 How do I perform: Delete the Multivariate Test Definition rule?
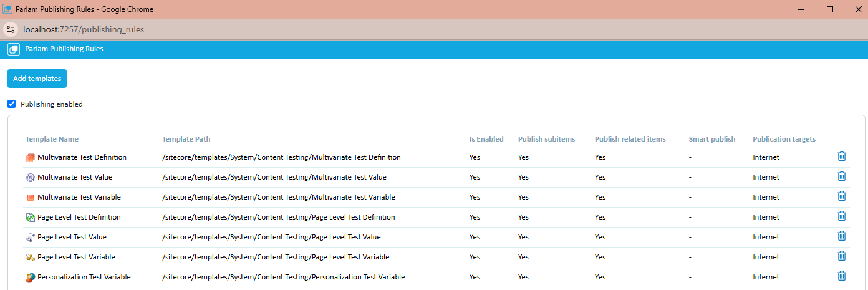coord(841,157)
